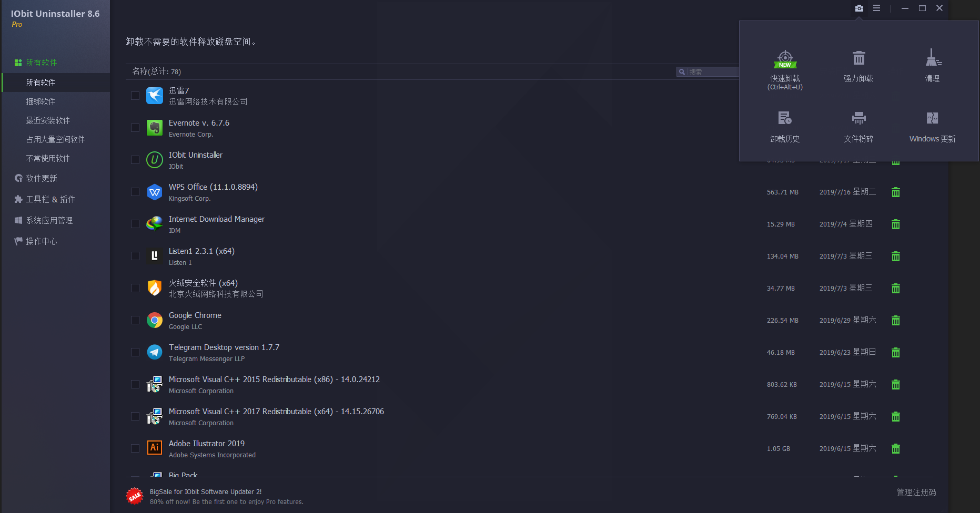Viewport: 980px width, 513px height.
Task: Tick the checkbox for 迅雷7
Action: point(135,96)
